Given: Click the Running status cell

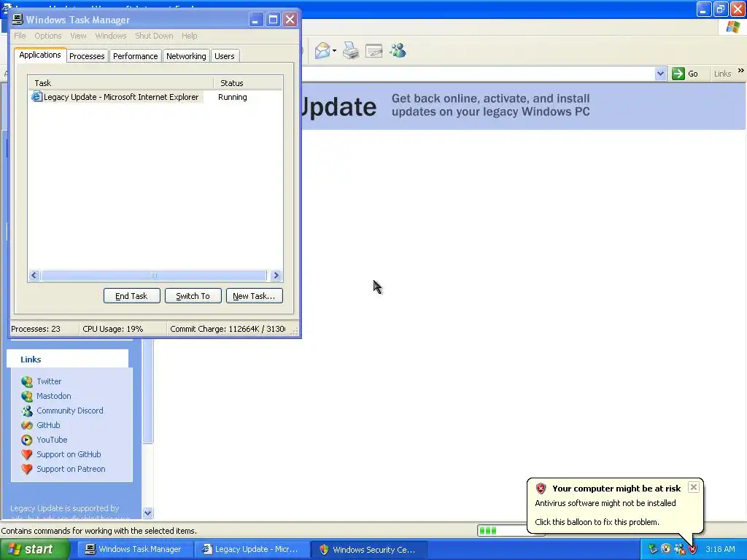Looking at the screenshot, I should point(233,97).
